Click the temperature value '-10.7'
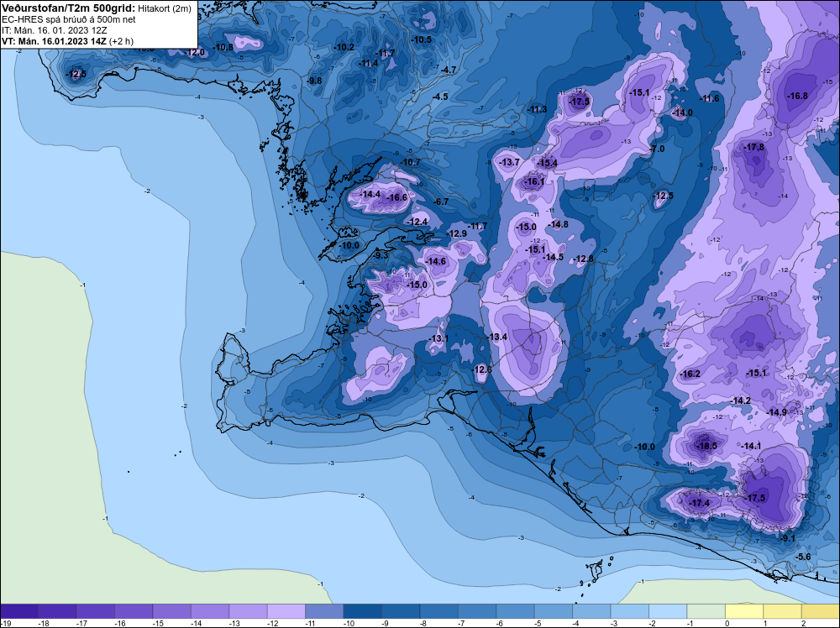Image resolution: width=840 pixels, height=628 pixels. coord(411,162)
